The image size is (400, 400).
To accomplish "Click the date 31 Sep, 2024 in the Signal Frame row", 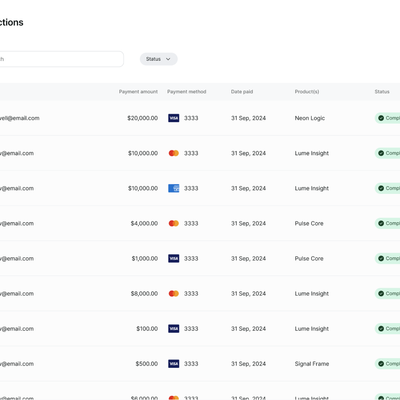I will pyautogui.click(x=248, y=364).
